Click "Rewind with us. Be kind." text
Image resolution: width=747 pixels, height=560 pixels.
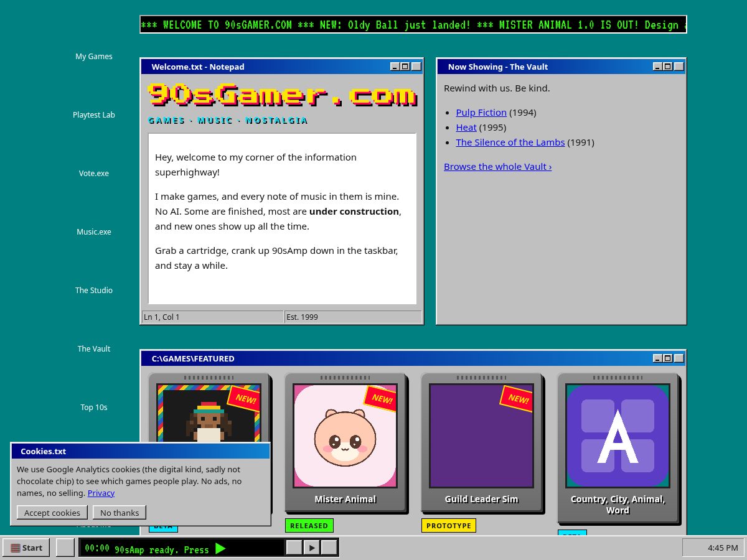(x=497, y=88)
